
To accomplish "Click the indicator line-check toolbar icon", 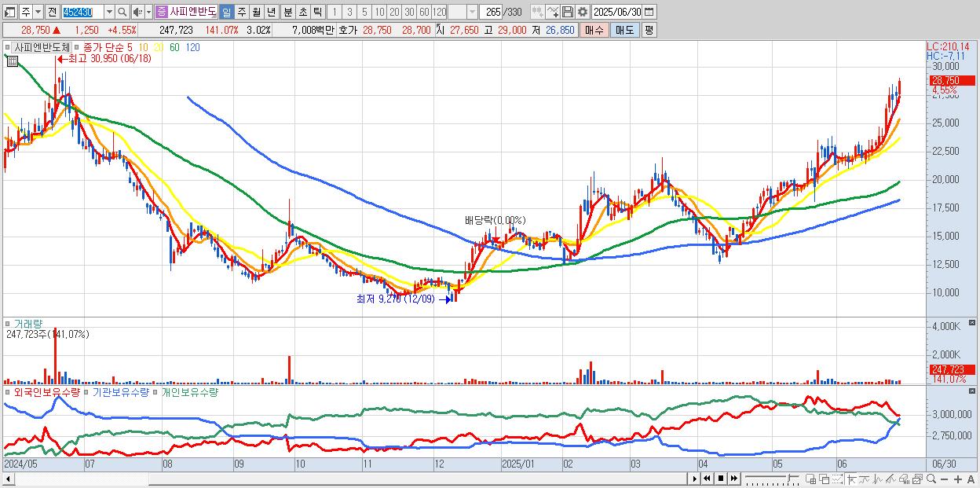I will click(553, 12).
